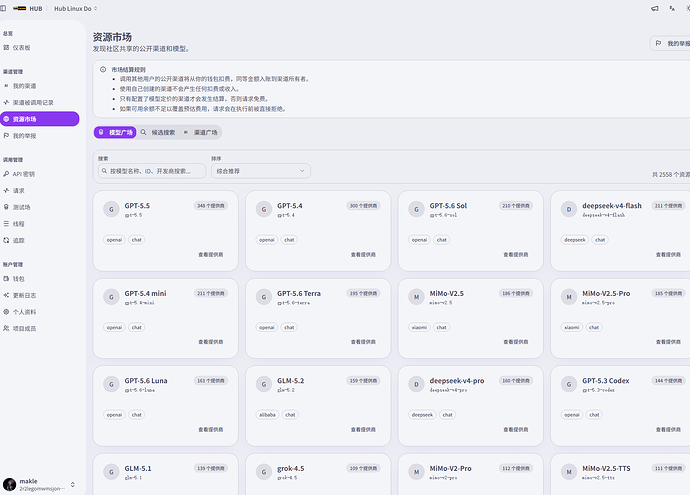Switch to the 模型广场 tab
Viewport: 690px width, 495px height.
coord(115,132)
